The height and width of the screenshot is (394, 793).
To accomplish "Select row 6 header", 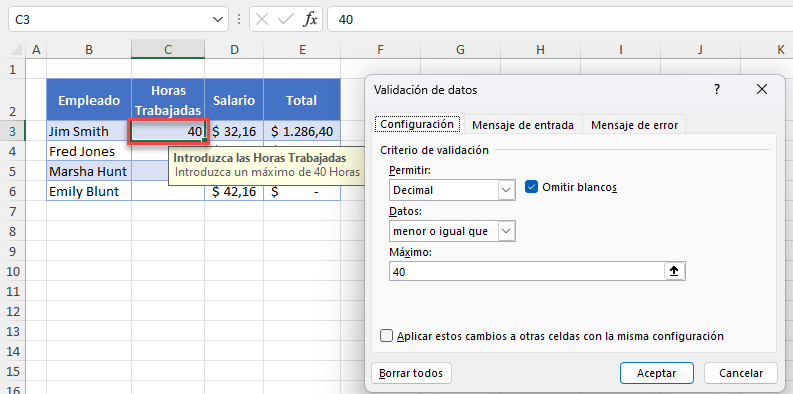I will coord(12,191).
